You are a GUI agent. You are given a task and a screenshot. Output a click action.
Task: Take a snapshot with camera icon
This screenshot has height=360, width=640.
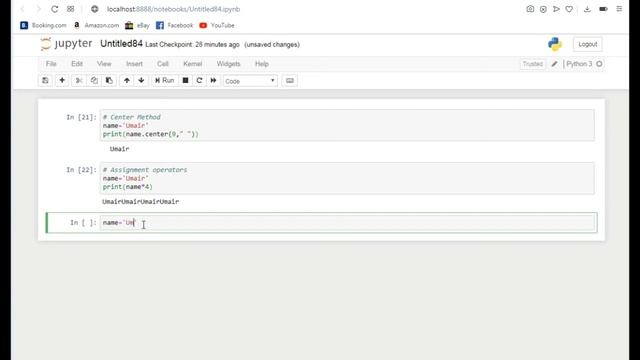530,9
